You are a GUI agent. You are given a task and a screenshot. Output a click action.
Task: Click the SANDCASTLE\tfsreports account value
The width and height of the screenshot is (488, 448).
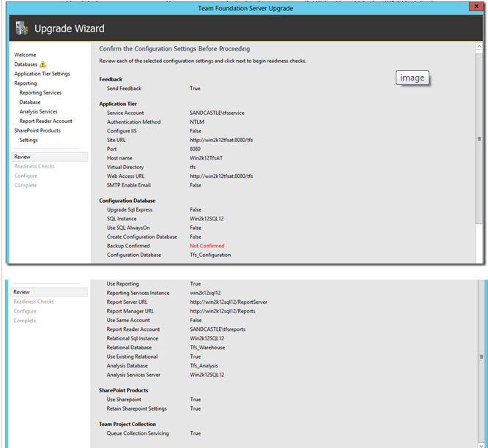218,329
